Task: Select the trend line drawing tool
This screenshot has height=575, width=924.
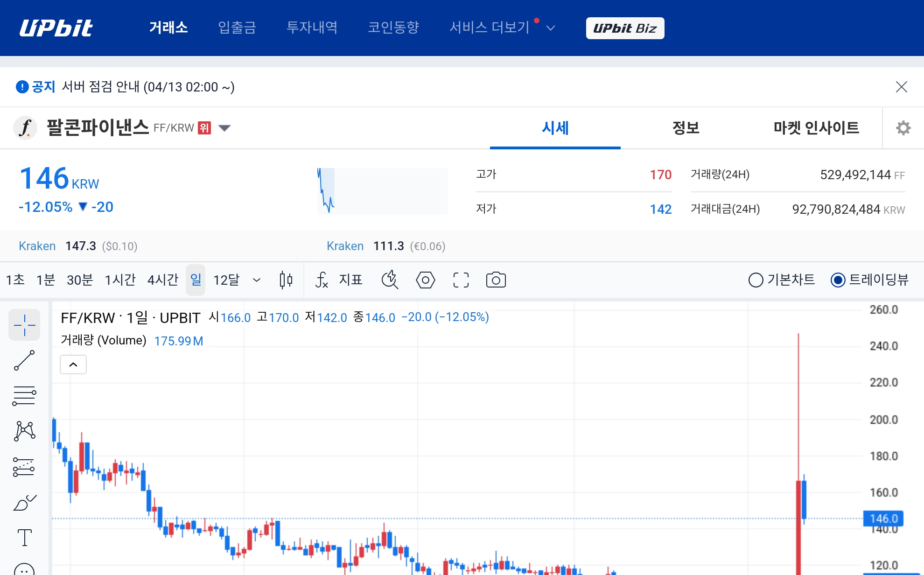Action: click(24, 360)
